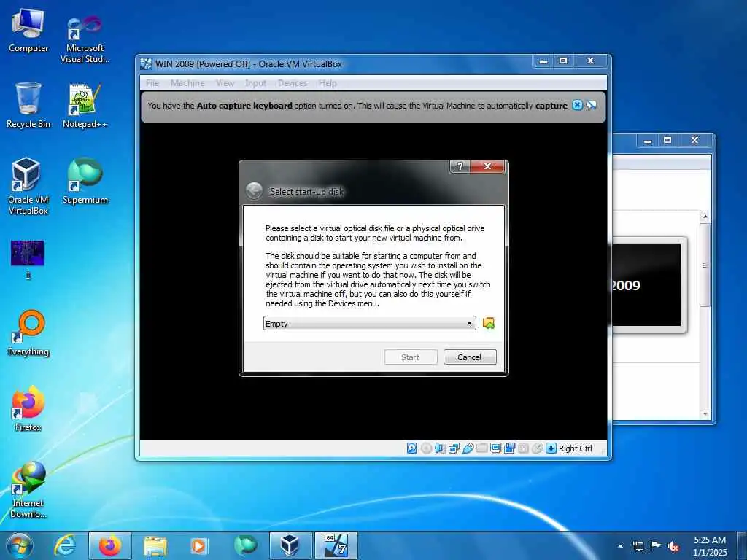Click the display settings status icon
Image resolution: width=747 pixels, height=560 pixels.
[x=495, y=448]
